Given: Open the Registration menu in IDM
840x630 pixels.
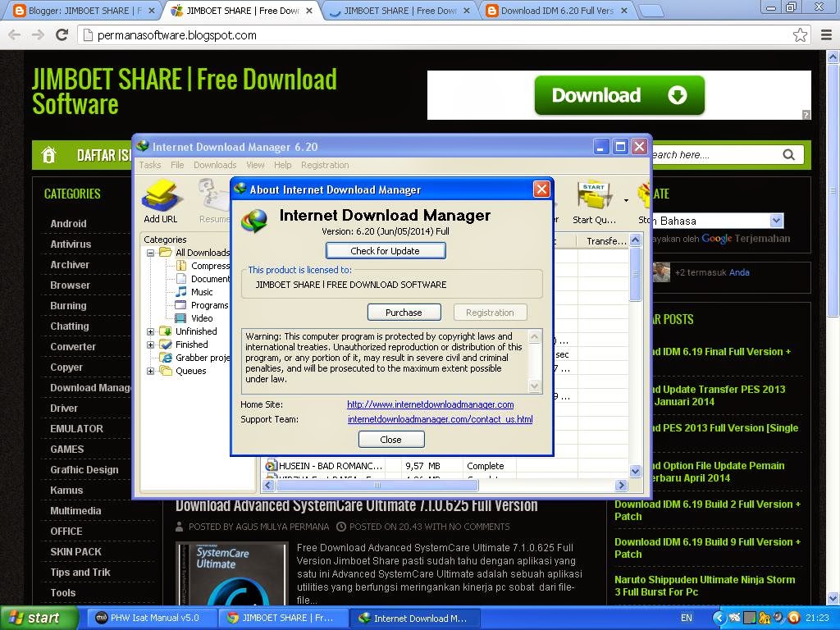Looking at the screenshot, I should (x=325, y=165).
